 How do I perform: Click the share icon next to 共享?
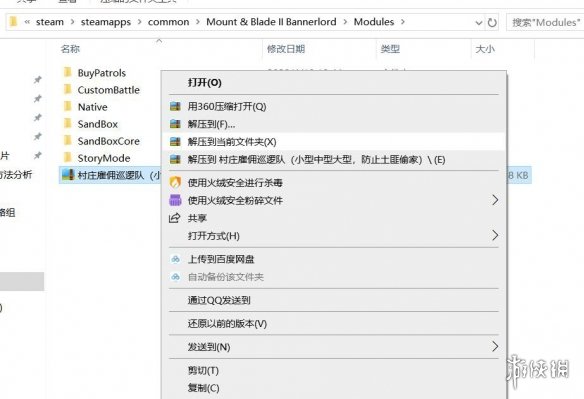(x=175, y=218)
